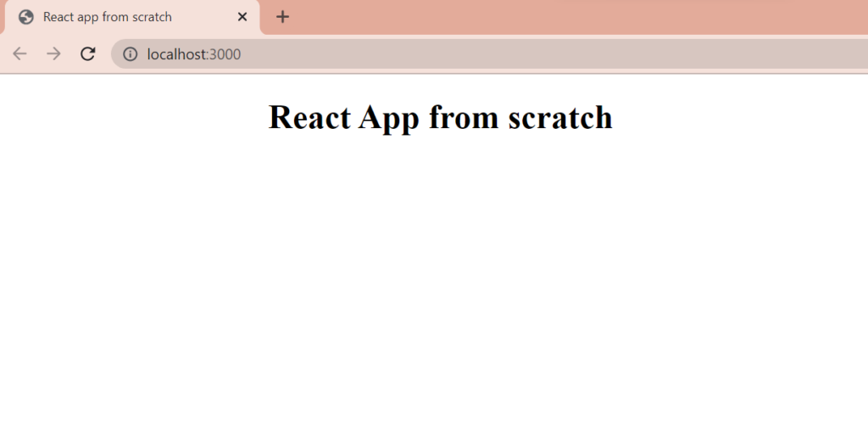Reload the localhost page
868x436 pixels.
coord(88,53)
